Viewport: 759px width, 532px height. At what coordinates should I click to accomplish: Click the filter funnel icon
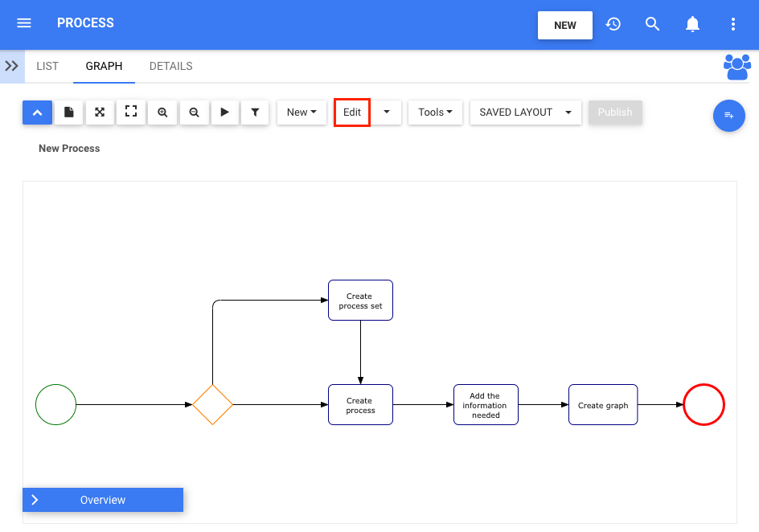pyautogui.click(x=255, y=113)
